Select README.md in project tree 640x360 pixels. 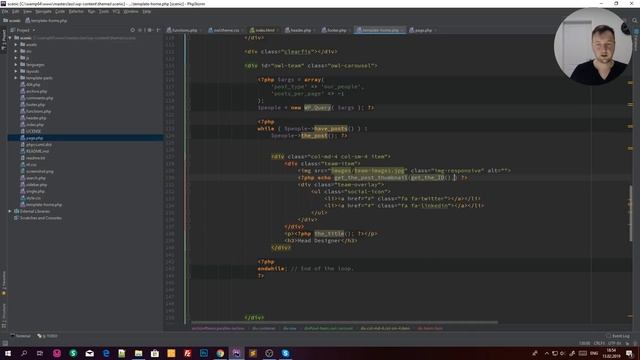click(x=37, y=151)
